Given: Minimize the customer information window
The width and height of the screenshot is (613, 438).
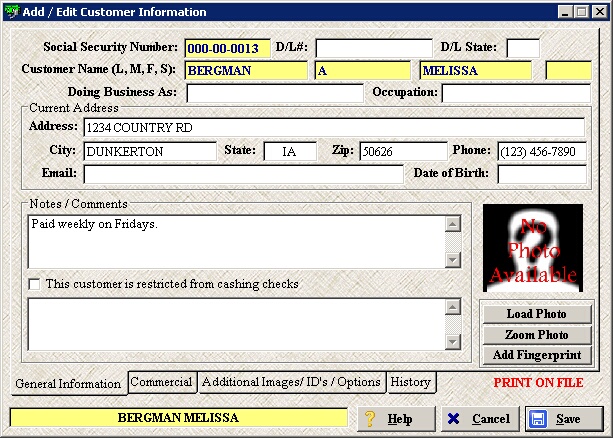Looking at the screenshot, I should pos(565,12).
